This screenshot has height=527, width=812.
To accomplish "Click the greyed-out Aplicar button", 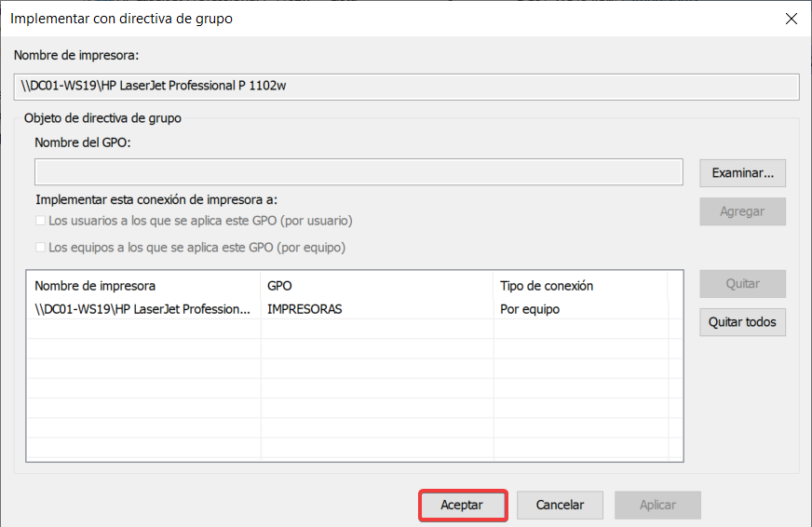I will click(x=657, y=505).
